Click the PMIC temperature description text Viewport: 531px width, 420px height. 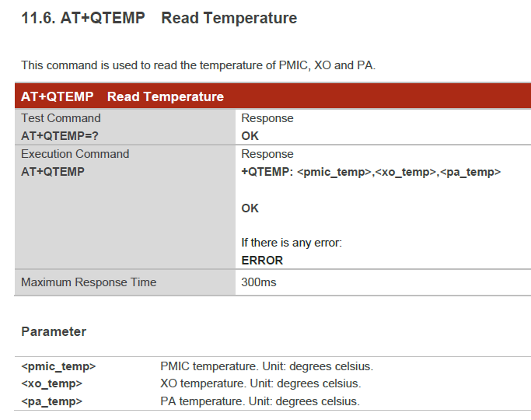point(267,366)
